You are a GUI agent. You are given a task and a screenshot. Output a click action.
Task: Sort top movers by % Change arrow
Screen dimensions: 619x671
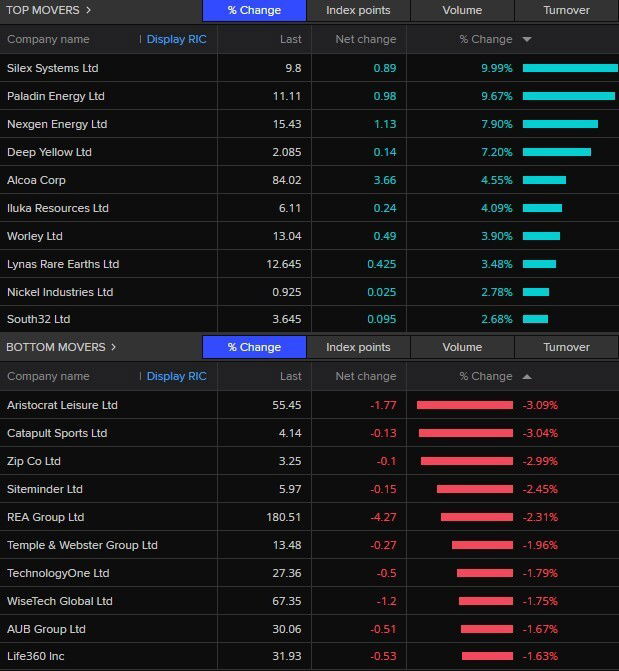click(x=527, y=40)
